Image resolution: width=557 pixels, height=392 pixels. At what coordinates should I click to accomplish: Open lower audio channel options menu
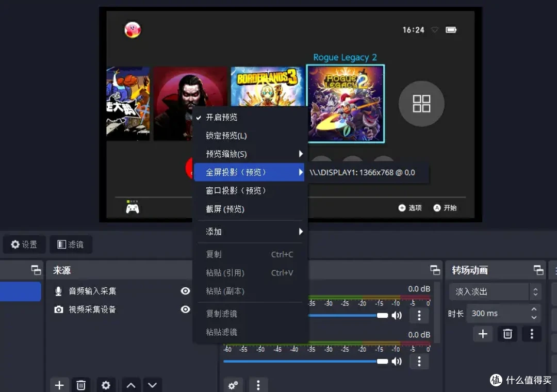point(419,362)
